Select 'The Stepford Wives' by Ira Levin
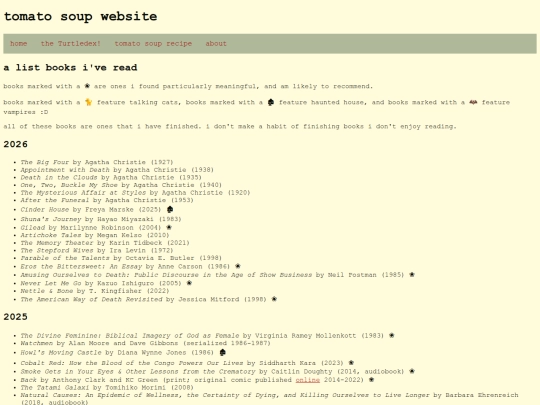Image resolution: width=540 pixels, height=405 pixels. click(97, 250)
